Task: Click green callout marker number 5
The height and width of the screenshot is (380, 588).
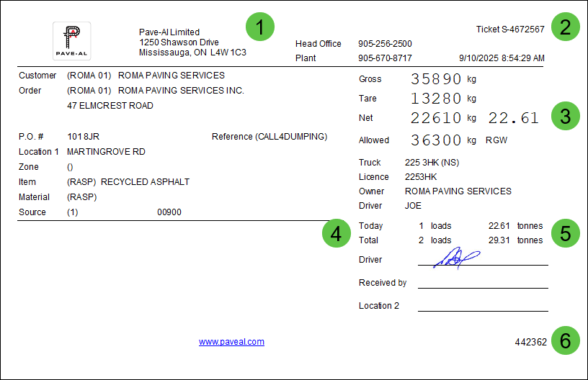Action: [566, 233]
